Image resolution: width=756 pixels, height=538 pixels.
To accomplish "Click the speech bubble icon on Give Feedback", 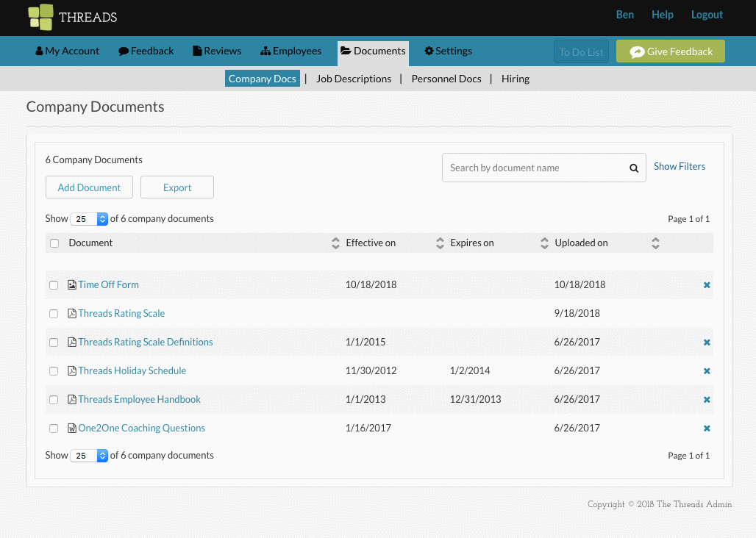I will point(637,51).
